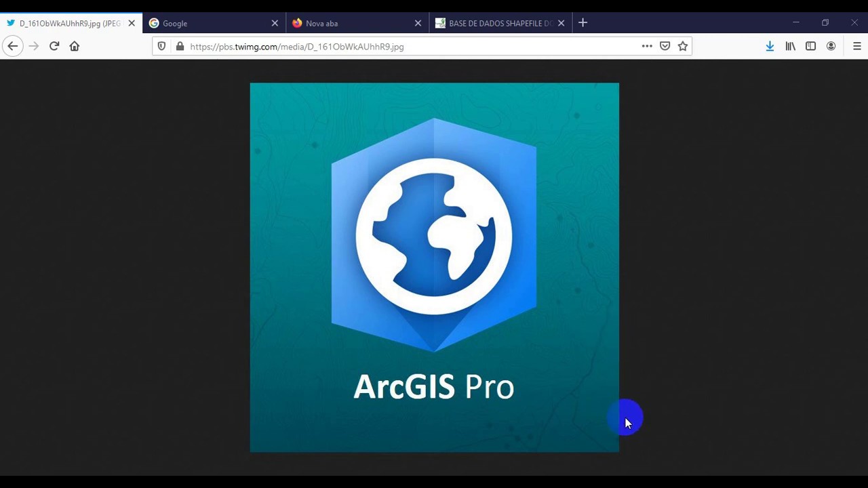This screenshot has width=868, height=488.
Task: Restore down the Firefox window
Action: click(x=825, y=23)
